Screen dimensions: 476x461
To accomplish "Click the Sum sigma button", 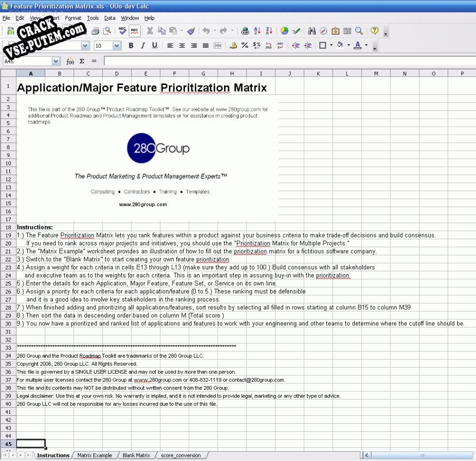I will click(x=82, y=61).
